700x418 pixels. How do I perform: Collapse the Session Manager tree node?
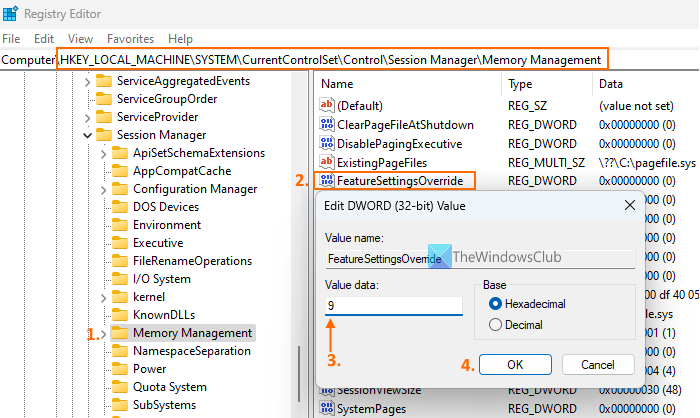tap(88, 134)
